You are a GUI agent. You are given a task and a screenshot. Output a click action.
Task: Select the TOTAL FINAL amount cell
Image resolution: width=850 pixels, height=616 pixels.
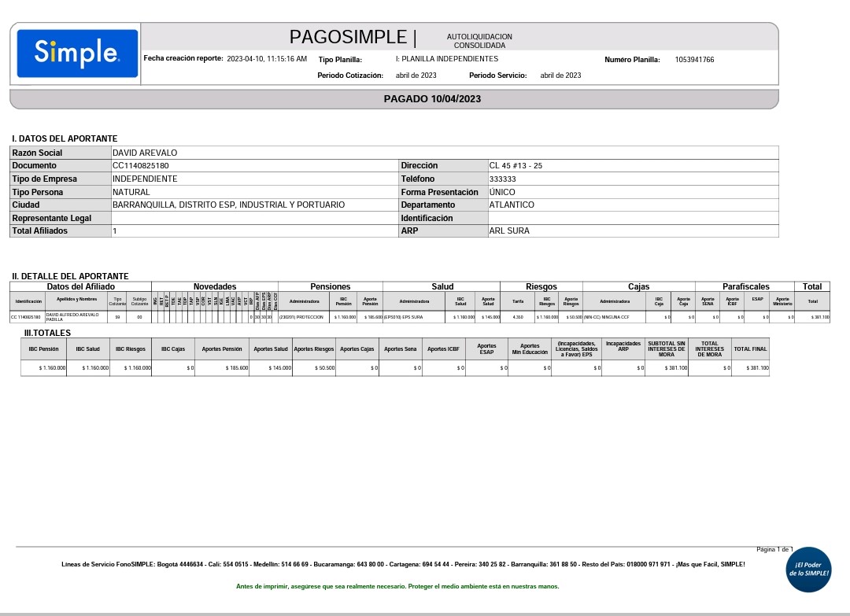pyautogui.click(x=750, y=368)
